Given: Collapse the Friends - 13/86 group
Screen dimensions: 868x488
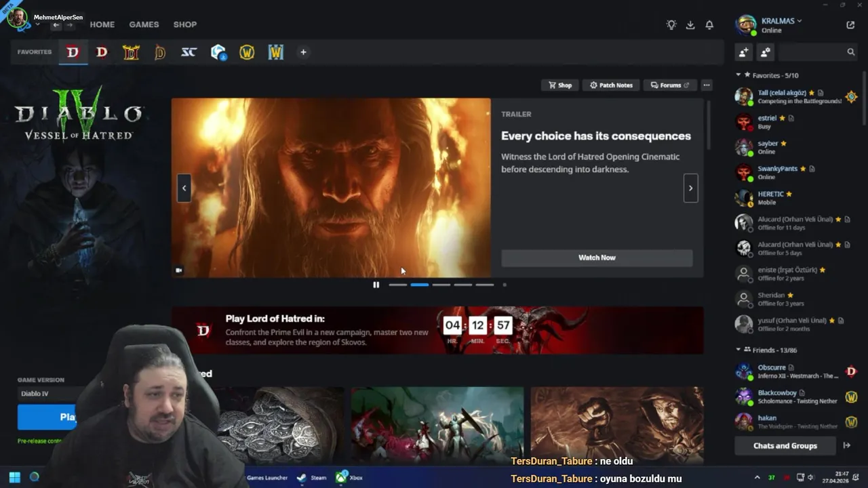Looking at the screenshot, I should click(738, 350).
